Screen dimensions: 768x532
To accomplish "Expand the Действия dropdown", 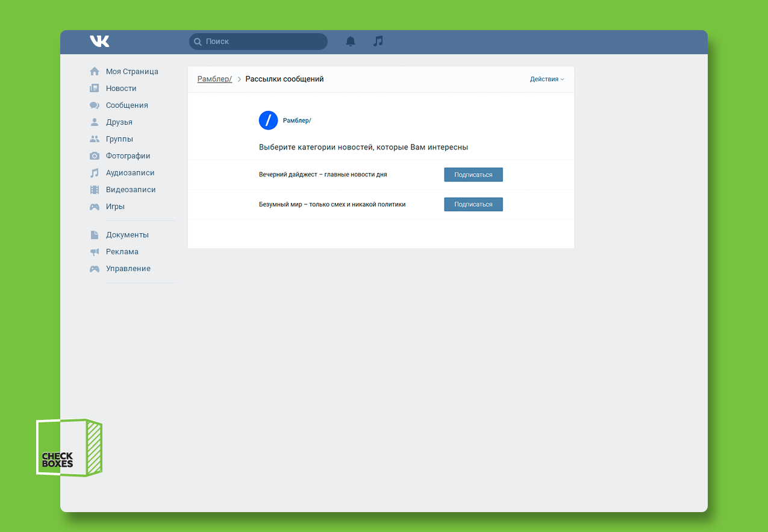I will click(x=546, y=79).
